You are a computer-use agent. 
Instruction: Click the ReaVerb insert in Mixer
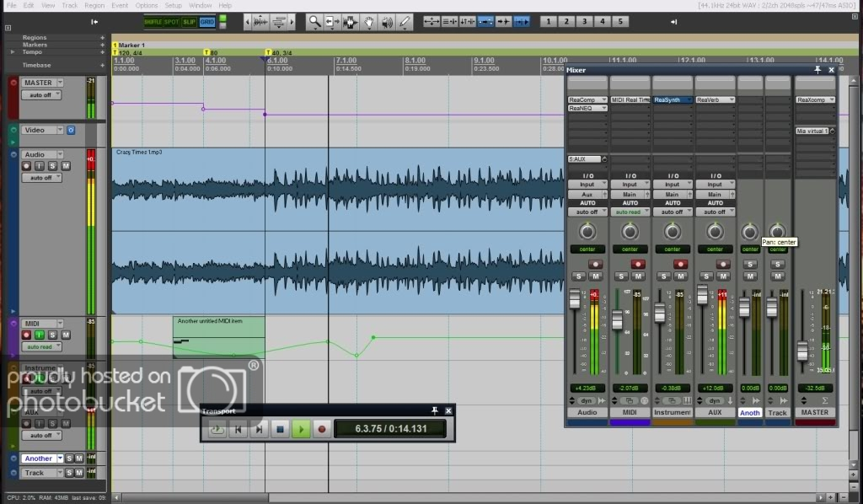(x=714, y=99)
